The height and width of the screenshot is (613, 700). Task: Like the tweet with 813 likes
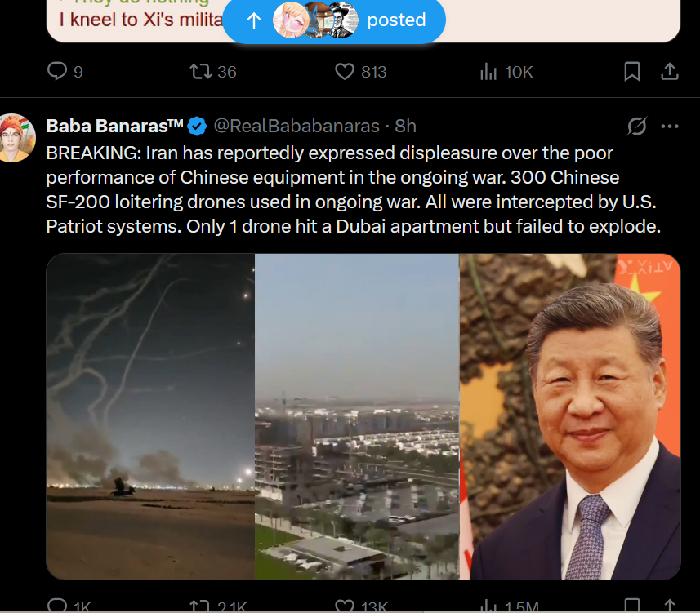(x=361, y=71)
